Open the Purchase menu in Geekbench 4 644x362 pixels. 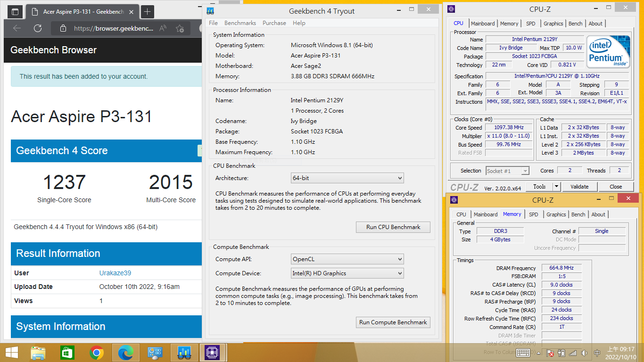(x=274, y=23)
